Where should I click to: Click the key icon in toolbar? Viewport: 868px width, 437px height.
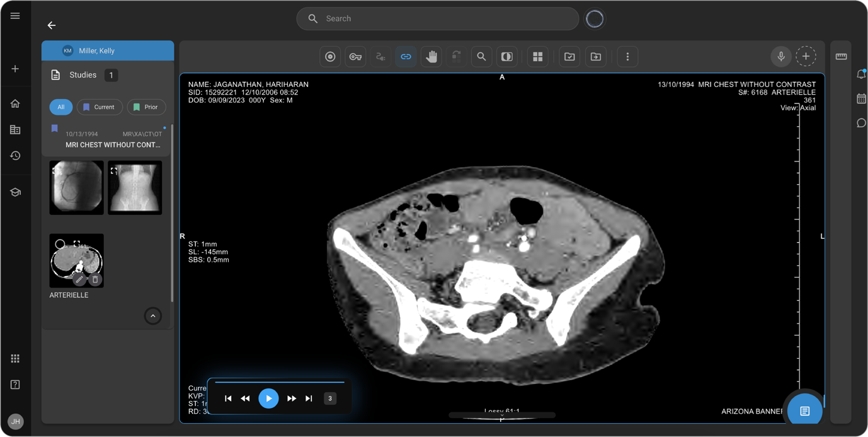(355, 57)
